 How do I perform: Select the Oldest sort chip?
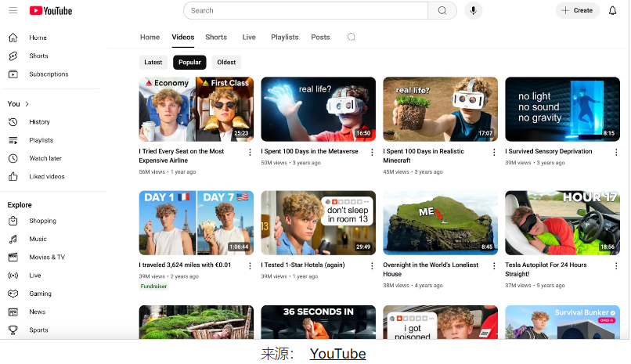(226, 63)
